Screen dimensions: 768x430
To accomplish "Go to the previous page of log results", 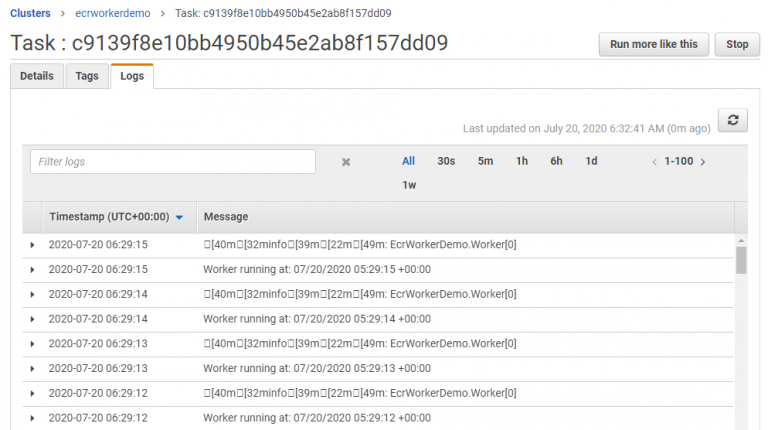I will tap(655, 162).
